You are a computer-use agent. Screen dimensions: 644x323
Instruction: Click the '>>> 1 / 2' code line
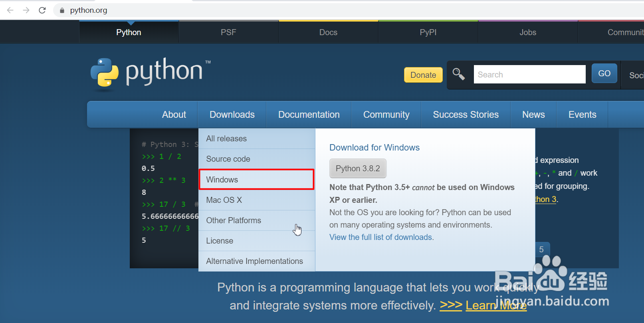(162, 157)
